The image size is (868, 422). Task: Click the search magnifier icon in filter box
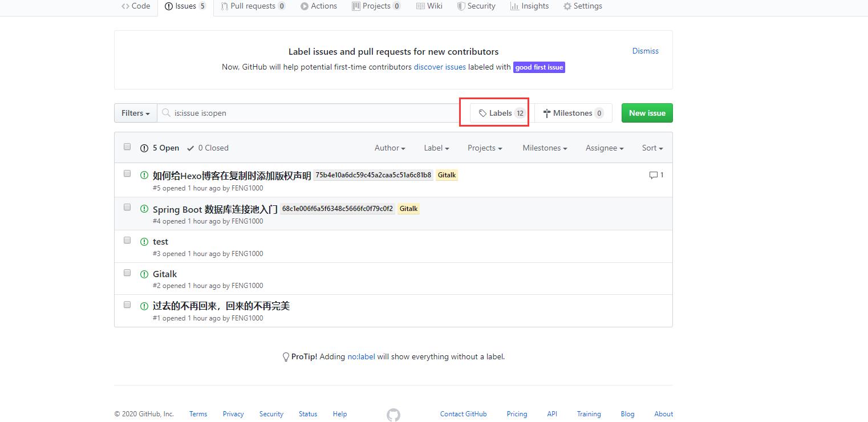[166, 113]
